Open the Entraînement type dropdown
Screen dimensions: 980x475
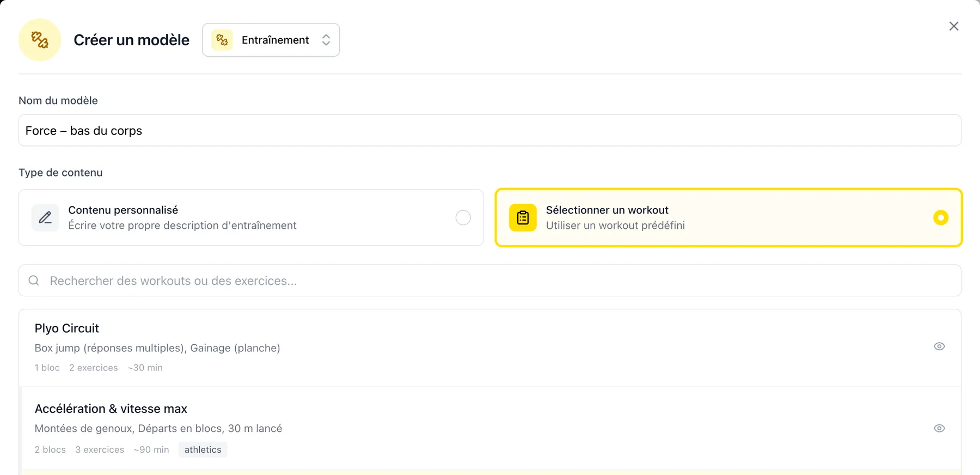coord(271,40)
